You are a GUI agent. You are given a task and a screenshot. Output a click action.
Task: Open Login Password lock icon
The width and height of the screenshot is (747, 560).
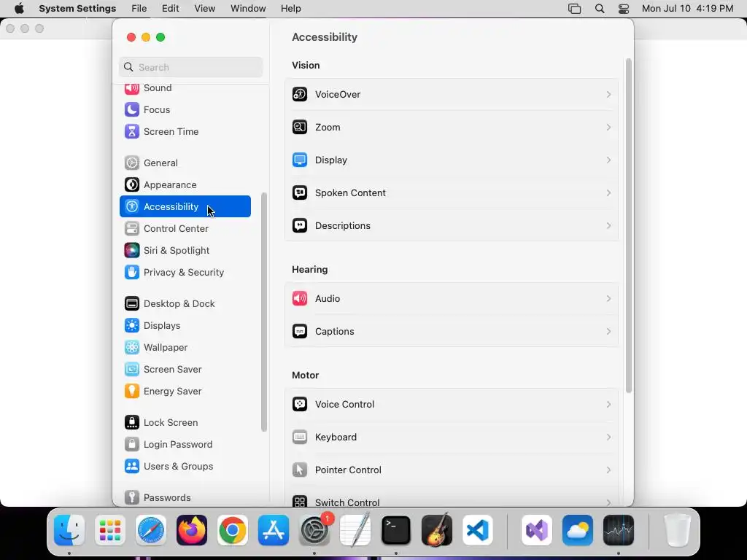(x=132, y=445)
